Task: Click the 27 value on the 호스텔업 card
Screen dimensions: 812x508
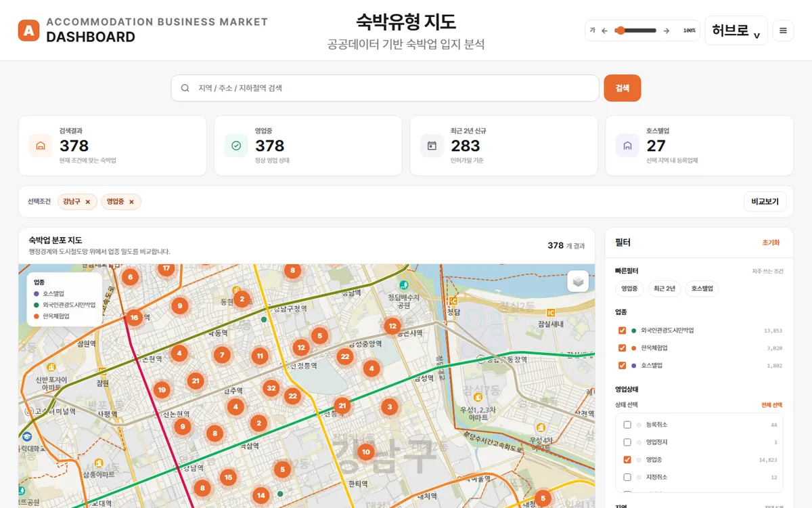Action: 656,146
